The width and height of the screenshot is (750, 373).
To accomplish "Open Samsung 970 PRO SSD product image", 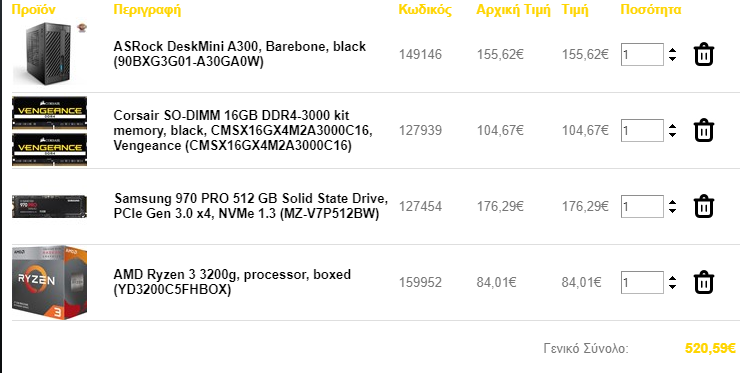I will pos(50,207).
